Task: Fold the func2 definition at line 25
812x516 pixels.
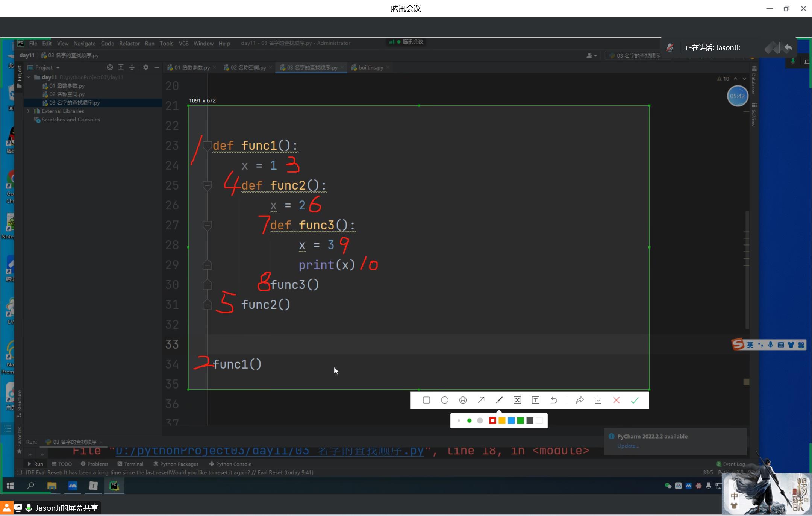Action: (207, 185)
